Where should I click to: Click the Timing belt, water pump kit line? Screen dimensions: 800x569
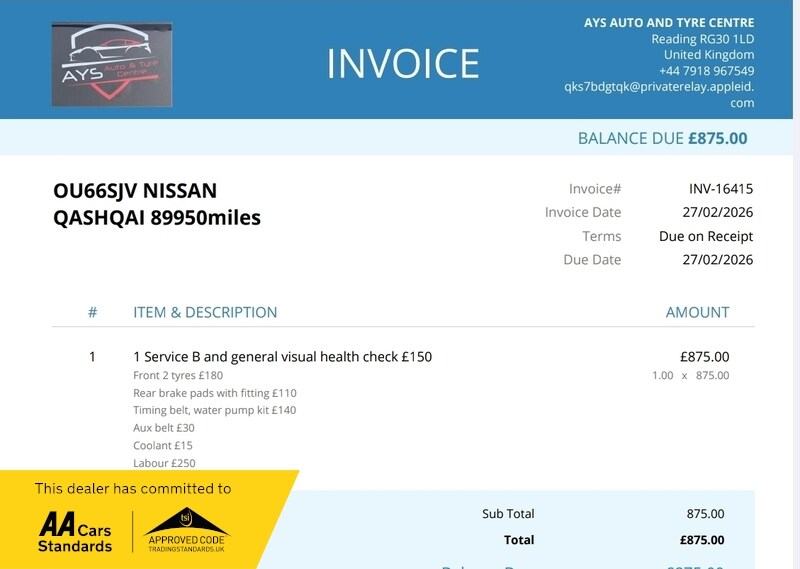pyautogui.click(x=214, y=410)
